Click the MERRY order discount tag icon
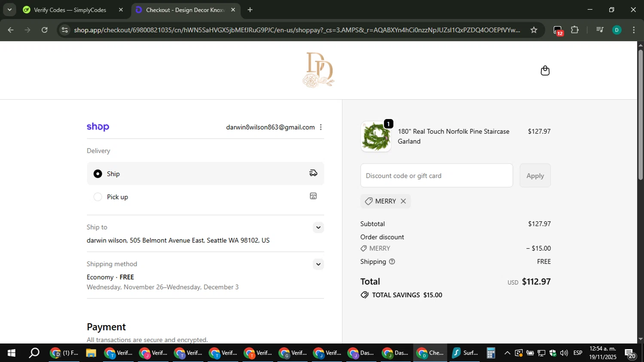This screenshot has height=362, width=644. (x=364, y=248)
